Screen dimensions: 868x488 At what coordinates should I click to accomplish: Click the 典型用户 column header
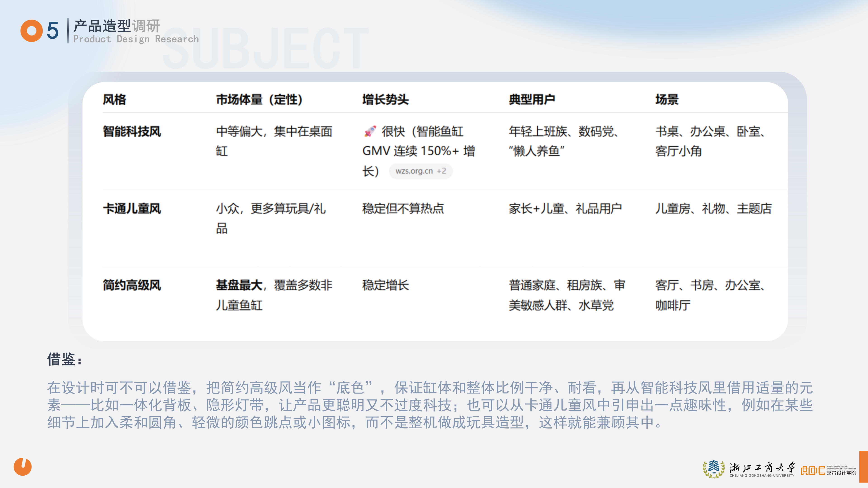(x=532, y=99)
